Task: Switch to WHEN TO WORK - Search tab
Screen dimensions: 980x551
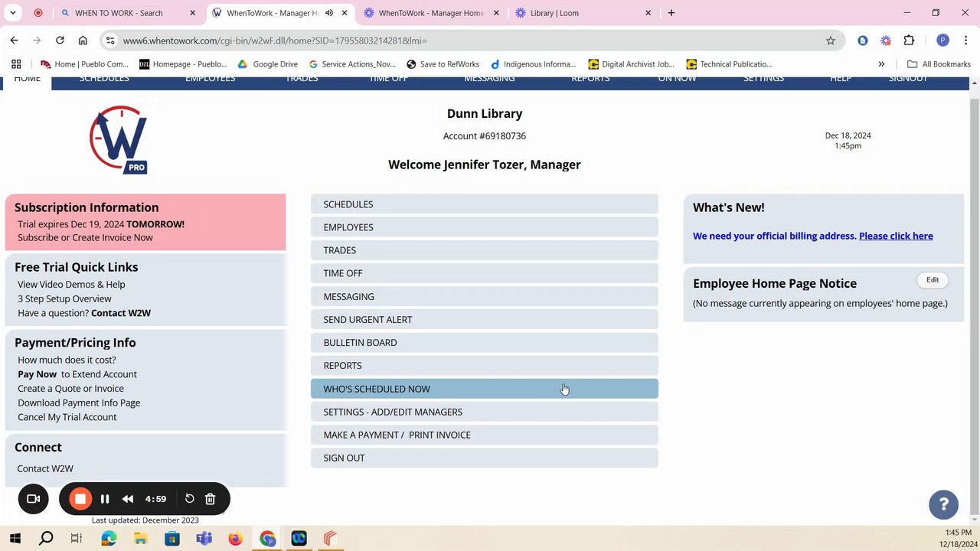Action: pos(127,13)
